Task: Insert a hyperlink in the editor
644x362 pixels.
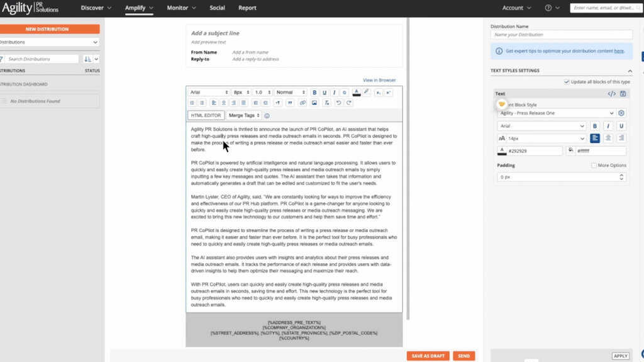Action: tap(303, 103)
